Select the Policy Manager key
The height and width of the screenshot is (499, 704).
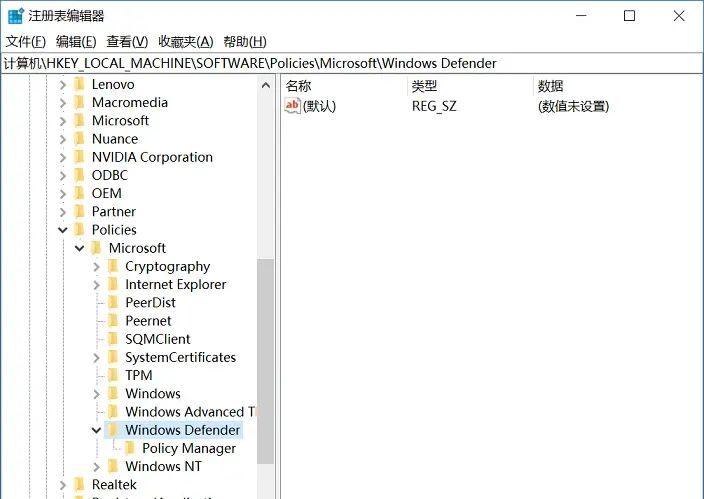tap(189, 448)
